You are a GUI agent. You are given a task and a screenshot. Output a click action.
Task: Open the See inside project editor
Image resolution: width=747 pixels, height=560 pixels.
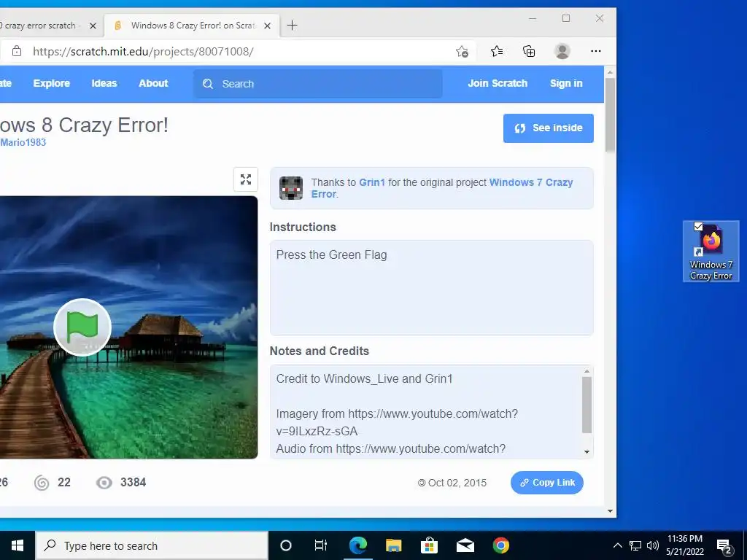click(x=549, y=128)
